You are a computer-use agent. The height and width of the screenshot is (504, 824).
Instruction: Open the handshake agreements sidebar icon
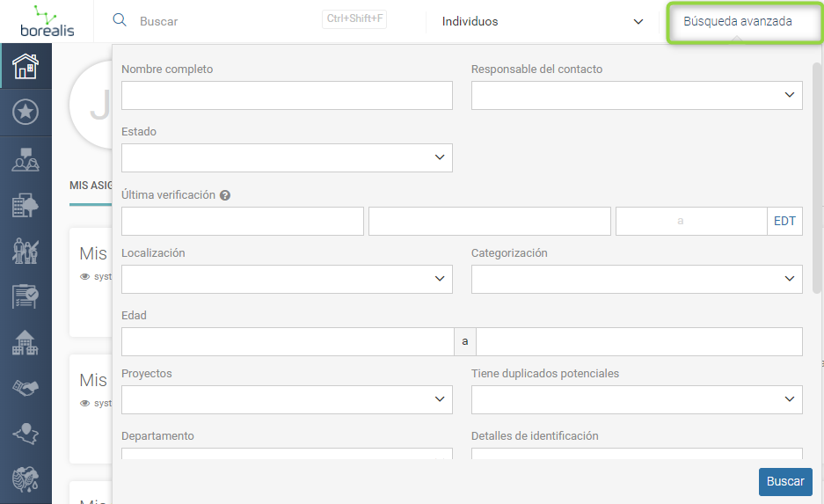point(26,389)
